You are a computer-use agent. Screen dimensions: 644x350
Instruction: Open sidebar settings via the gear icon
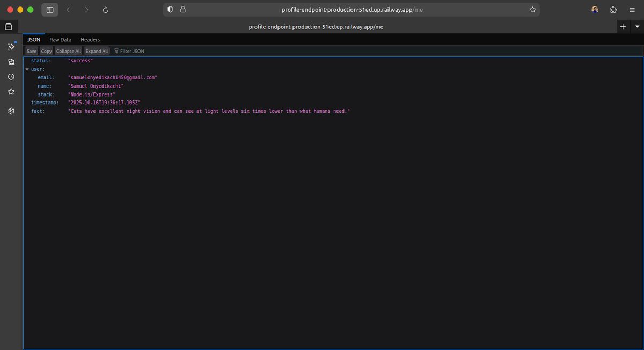[11, 111]
